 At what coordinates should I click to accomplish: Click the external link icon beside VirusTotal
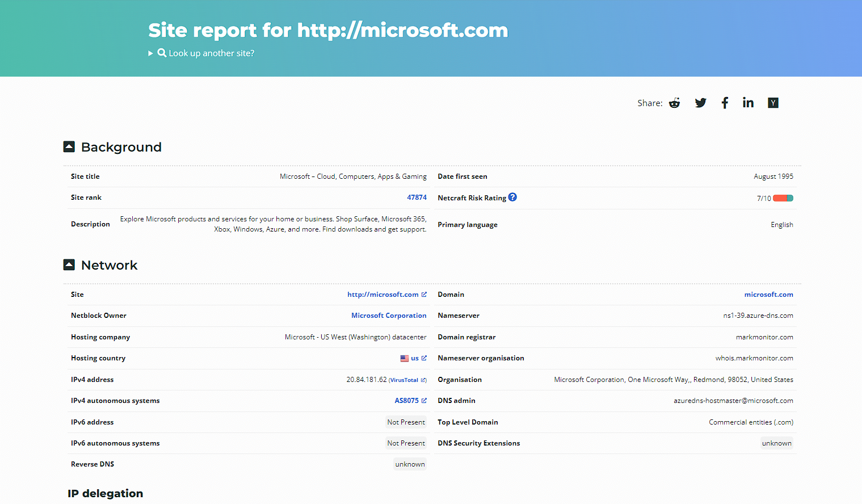pyautogui.click(x=424, y=379)
